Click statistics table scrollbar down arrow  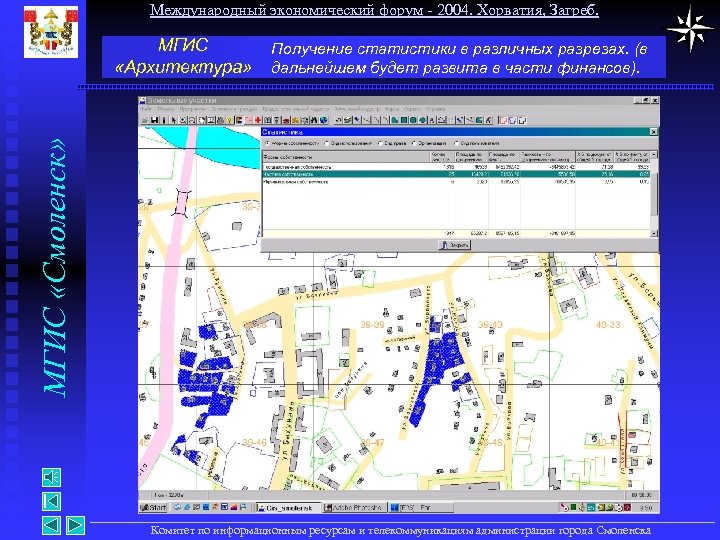(x=654, y=234)
